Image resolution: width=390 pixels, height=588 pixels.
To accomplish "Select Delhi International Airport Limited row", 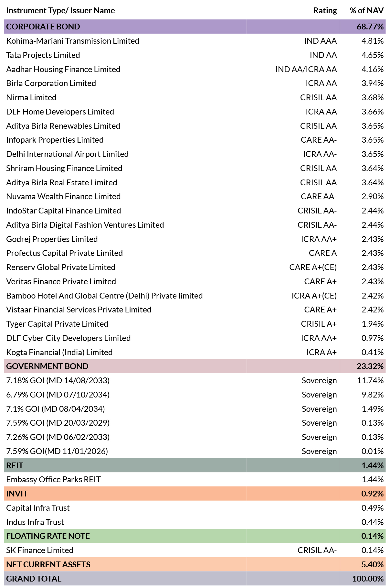I will [x=195, y=154].
